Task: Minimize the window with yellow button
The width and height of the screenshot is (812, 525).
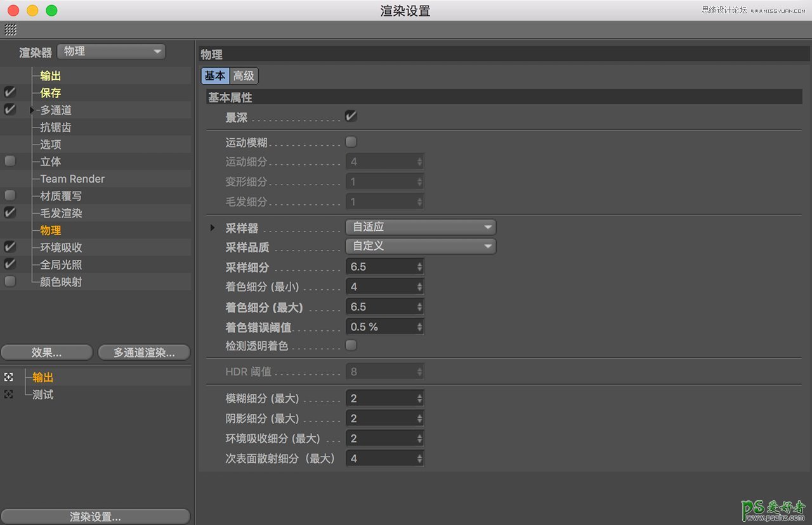Action: pyautogui.click(x=32, y=10)
